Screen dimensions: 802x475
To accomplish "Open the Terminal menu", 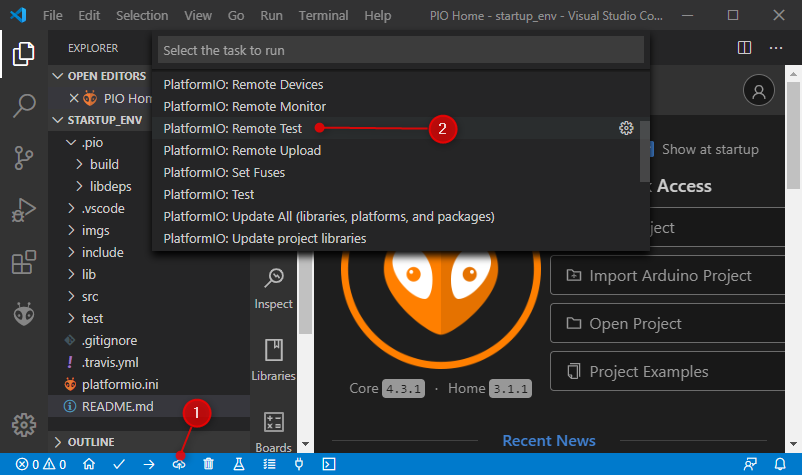I will pyautogui.click(x=323, y=16).
